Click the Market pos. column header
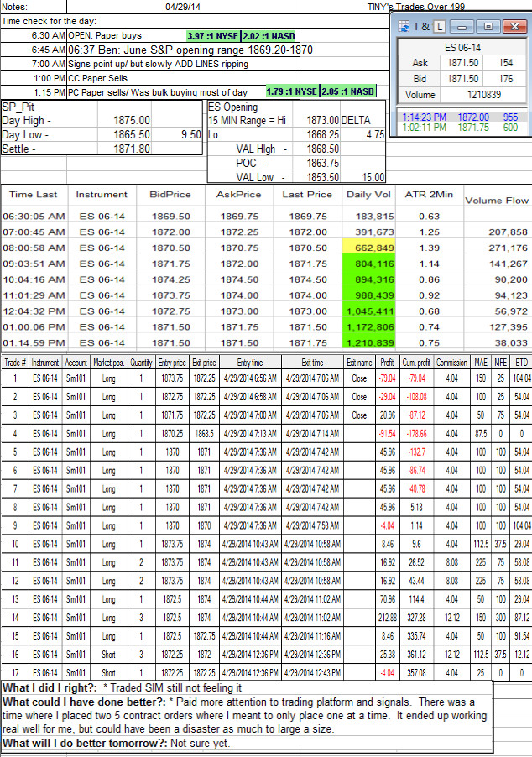 (108, 363)
